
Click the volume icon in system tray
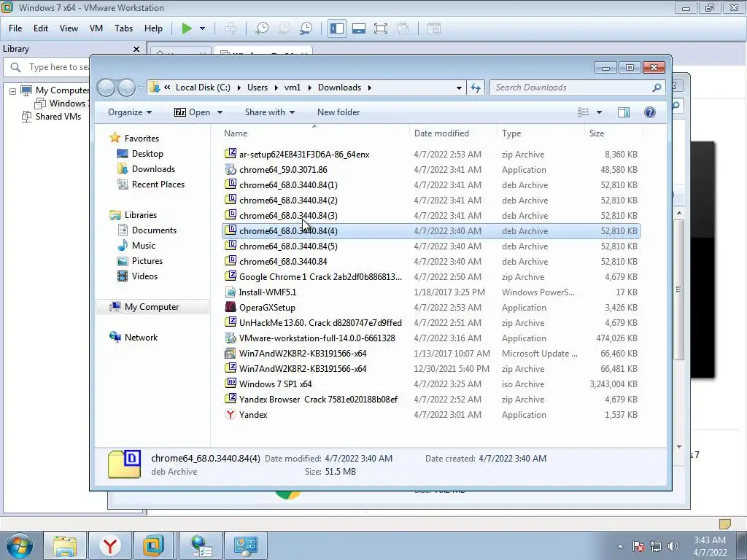coord(673,546)
